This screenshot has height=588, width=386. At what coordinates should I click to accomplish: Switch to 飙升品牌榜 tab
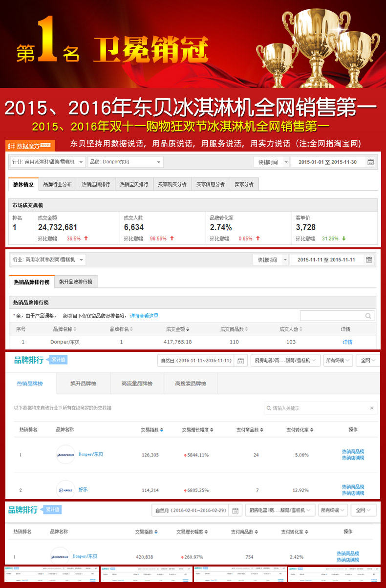tap(83, 384)
